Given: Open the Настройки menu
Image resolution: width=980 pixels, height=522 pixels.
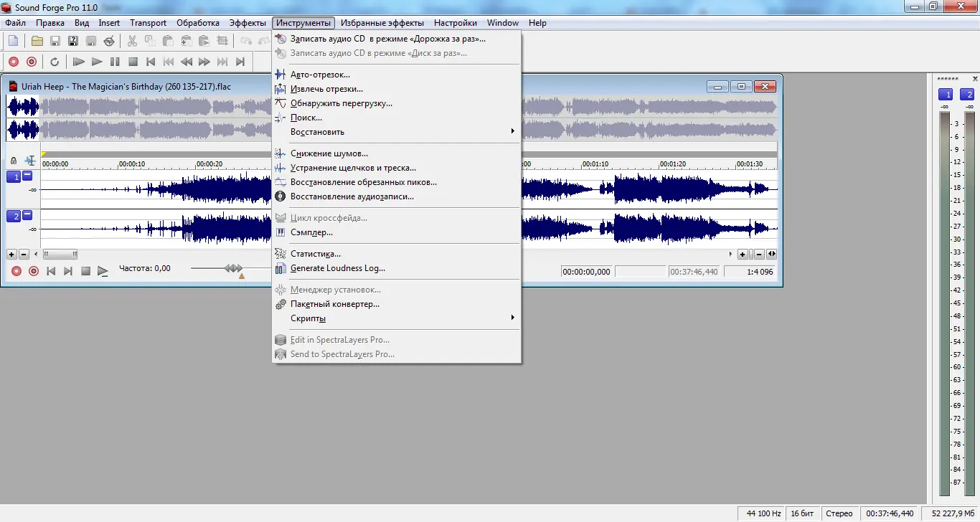Looking at the screenshot, I should tap(456, 23).
